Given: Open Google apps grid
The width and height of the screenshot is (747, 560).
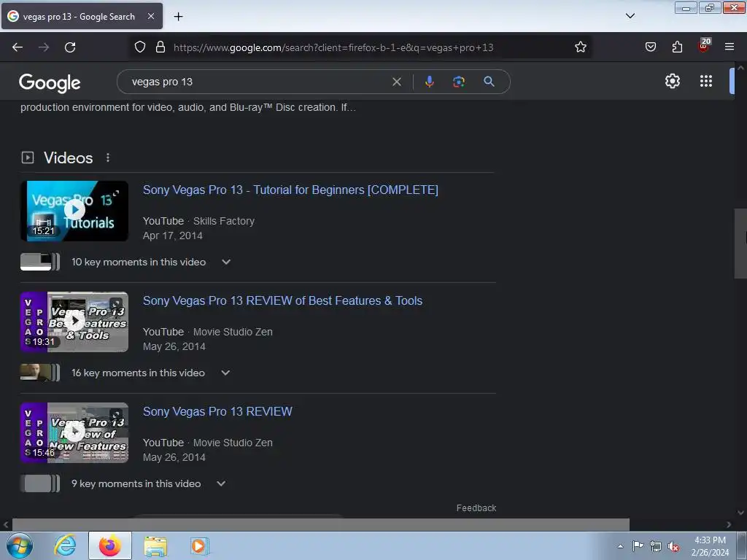Looking at the screenshot, I should coord(706,81).
